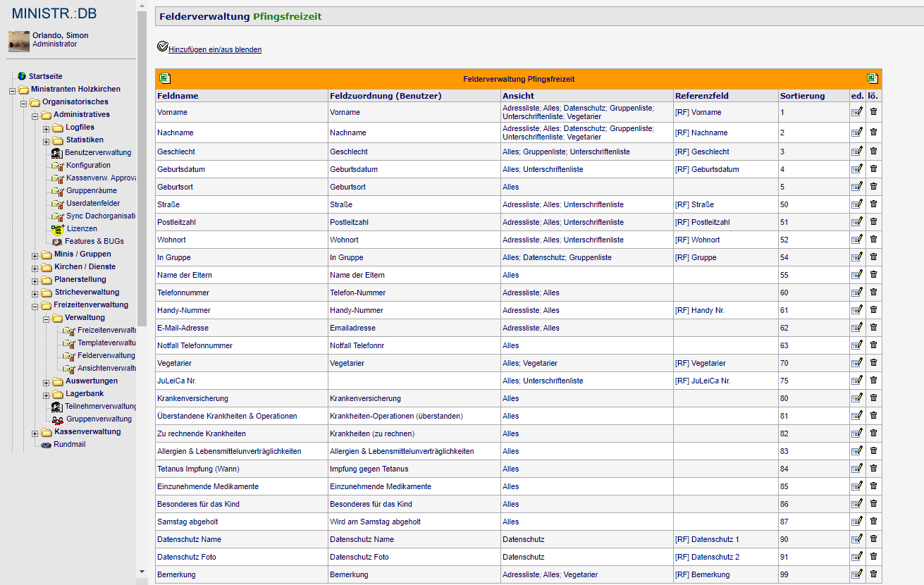Edit the Geschlecht field row
924x585 pixels.
pos(857,151)
